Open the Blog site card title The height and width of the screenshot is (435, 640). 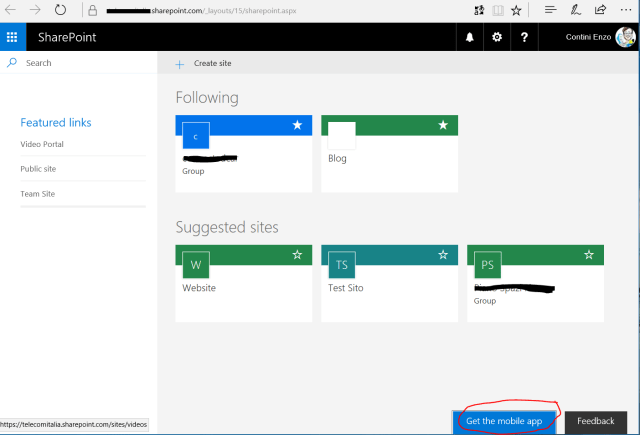[338, 158]
